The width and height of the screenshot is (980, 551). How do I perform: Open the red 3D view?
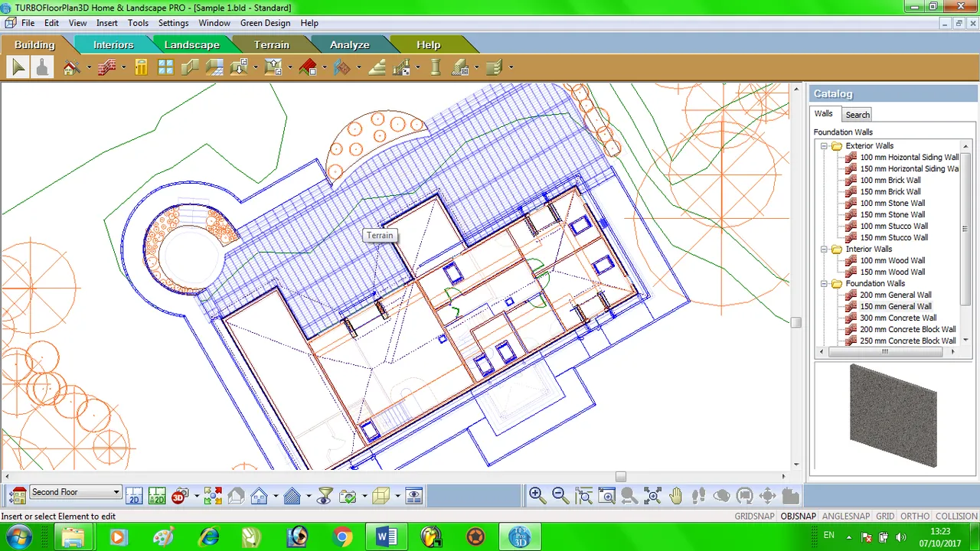point(180,496)
